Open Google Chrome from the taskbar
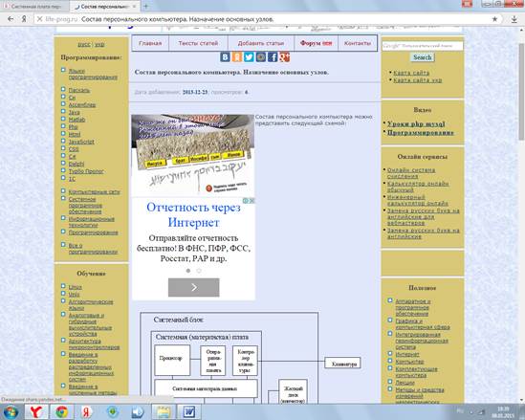 click(61, 412)
